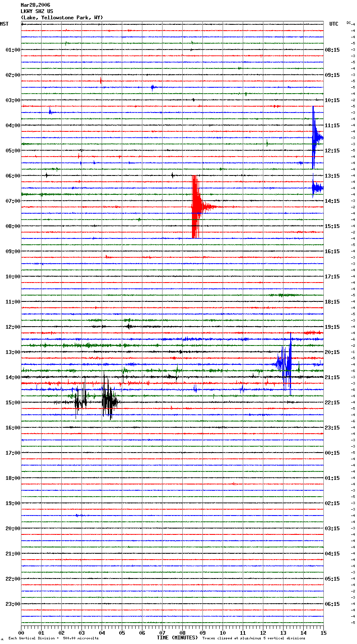Click minute axis tick label 06
The width and height of the screenshot is (357, 644).
pos(142,633)
